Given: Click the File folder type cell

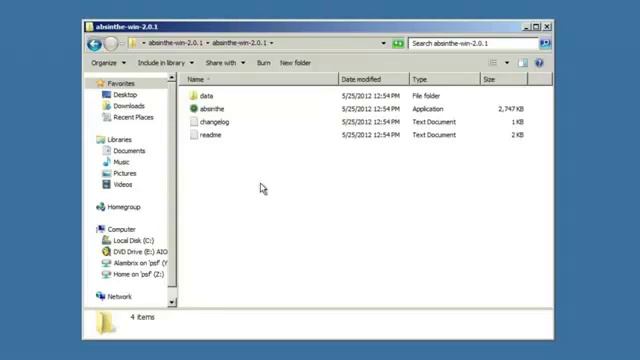Looking at the screenshot, I should pos(426,96).
